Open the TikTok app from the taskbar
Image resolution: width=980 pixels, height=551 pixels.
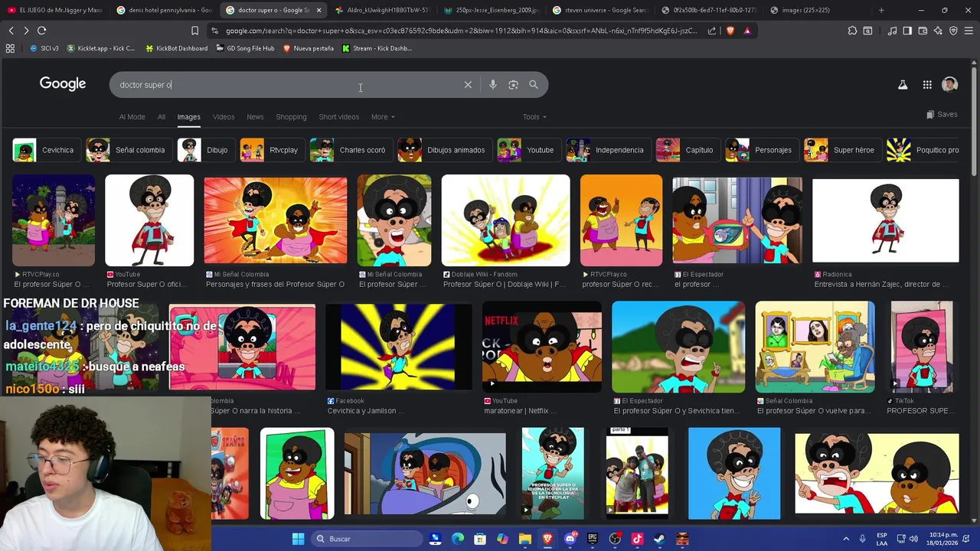(637, 539)
